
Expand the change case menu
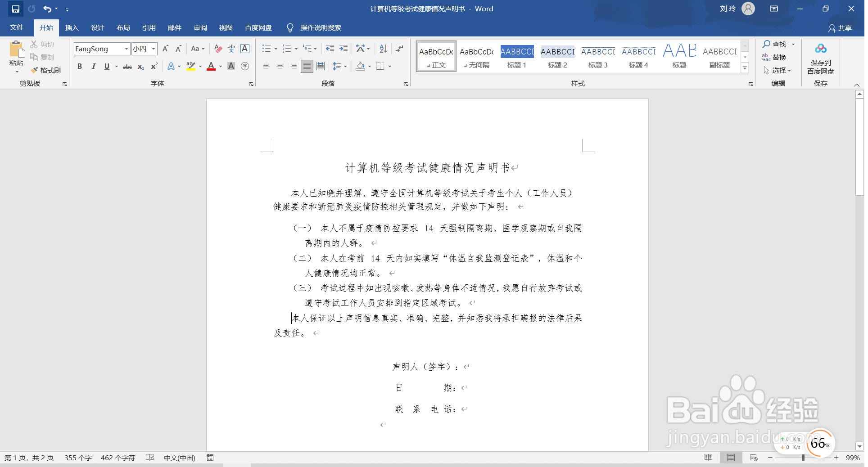(198, 49)
